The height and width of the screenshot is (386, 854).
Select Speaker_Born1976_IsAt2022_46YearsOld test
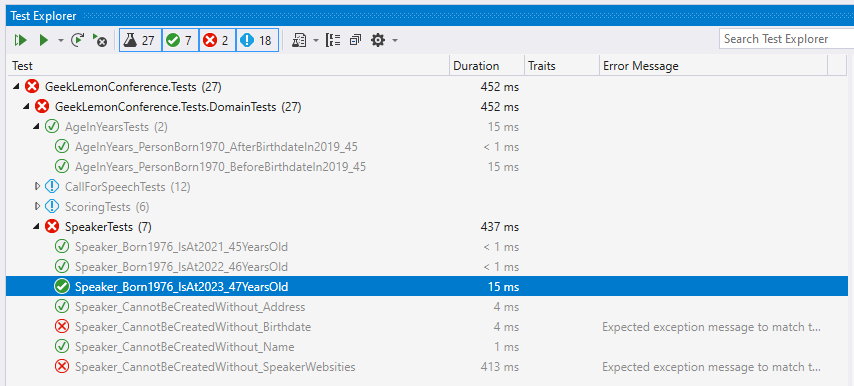[427, 267]
